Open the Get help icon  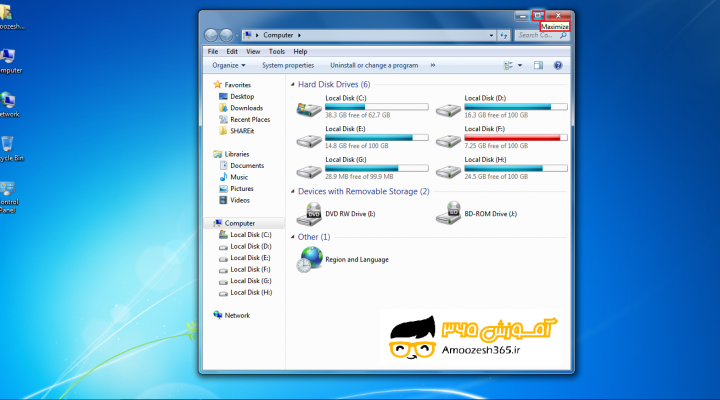(x=557, y=65)
